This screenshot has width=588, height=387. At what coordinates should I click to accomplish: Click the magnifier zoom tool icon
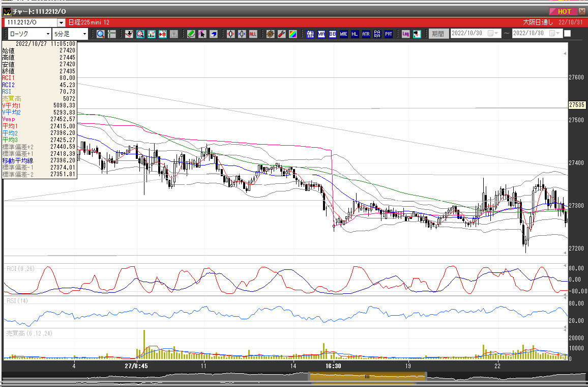coord(101,34)
